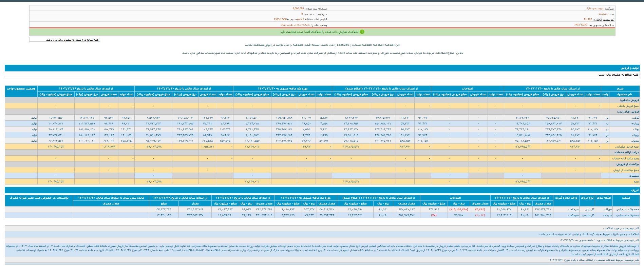Select 31,239,036 in «جمع فروش صادراتی» row

[252, 147]
